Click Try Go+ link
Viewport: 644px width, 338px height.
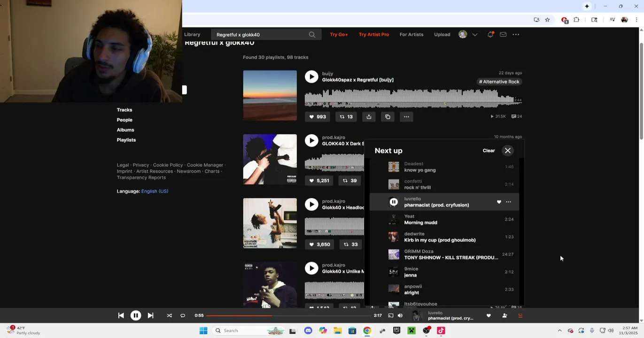[339, 34]
